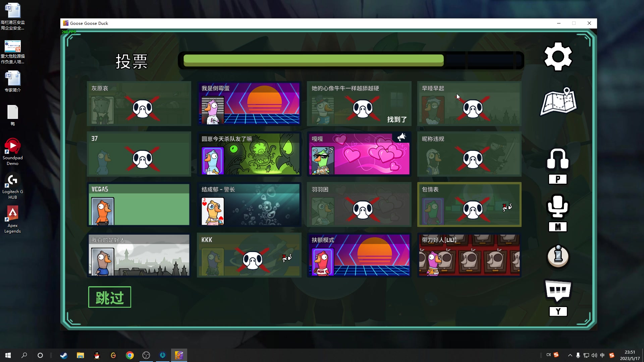Viewport: 644px width, 362px height.
Task: Open Google Chrome from the taskbar
Action: pos(129,355)
